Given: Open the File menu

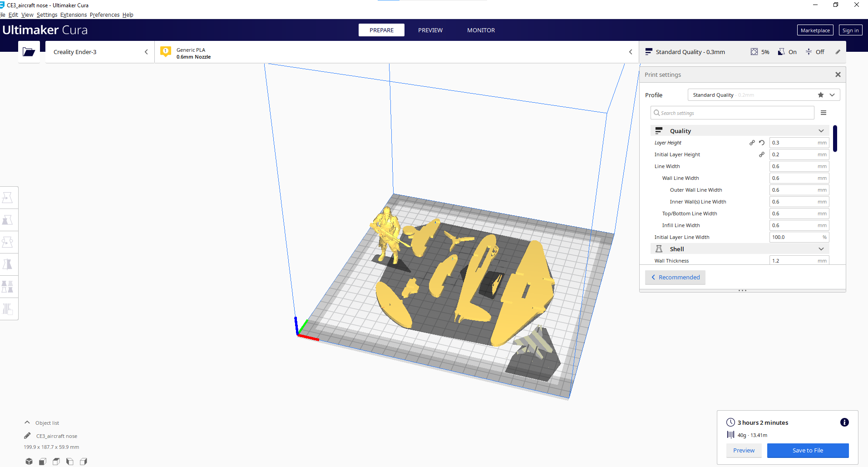Looking at the screenshot, I should [x=3, y=15].
